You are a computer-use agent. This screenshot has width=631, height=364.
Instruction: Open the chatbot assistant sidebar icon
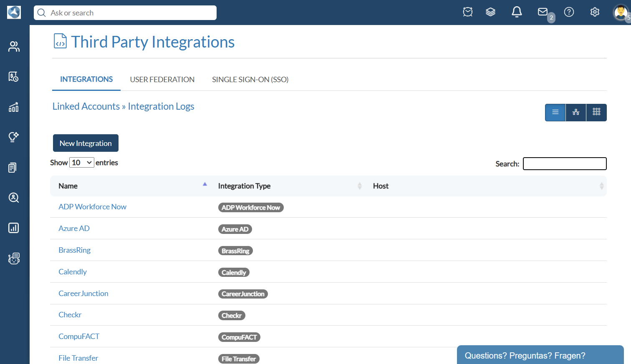[14, 259]
